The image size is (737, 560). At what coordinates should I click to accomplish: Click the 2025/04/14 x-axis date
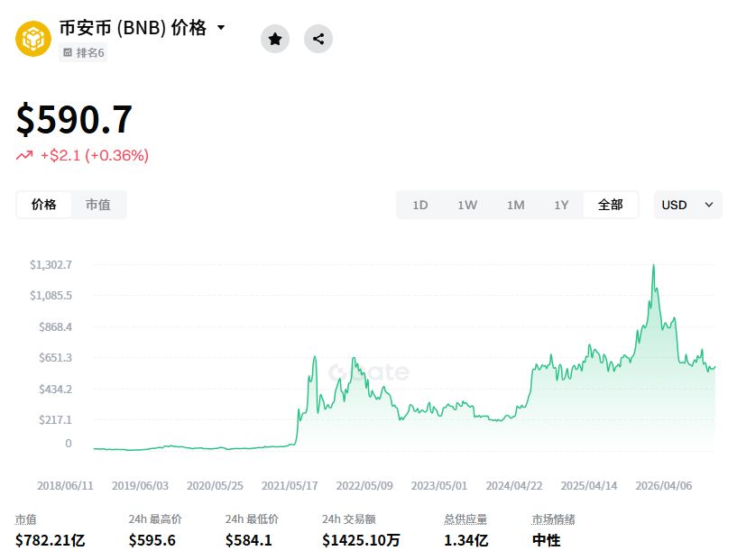click(x=588, y=486)
